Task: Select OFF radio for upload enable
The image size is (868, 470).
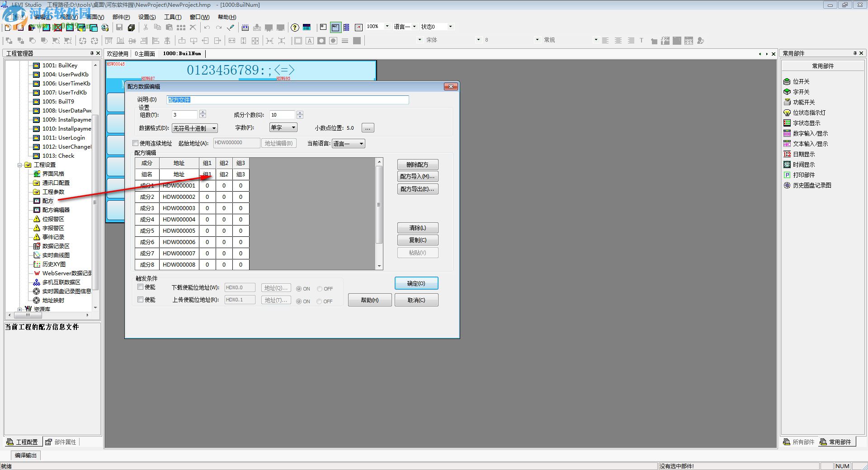Action: click(x=320, y=301)
